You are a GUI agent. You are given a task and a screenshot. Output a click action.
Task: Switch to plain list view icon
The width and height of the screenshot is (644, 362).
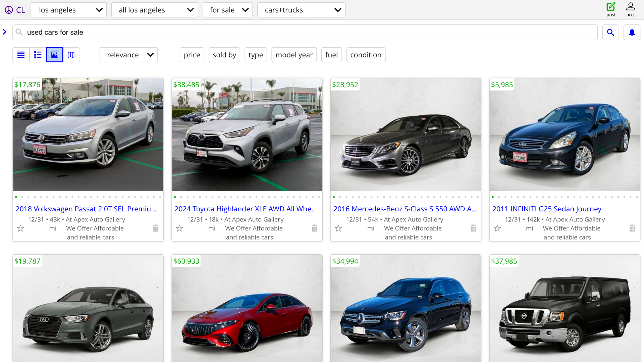click(x=21, y=55)
